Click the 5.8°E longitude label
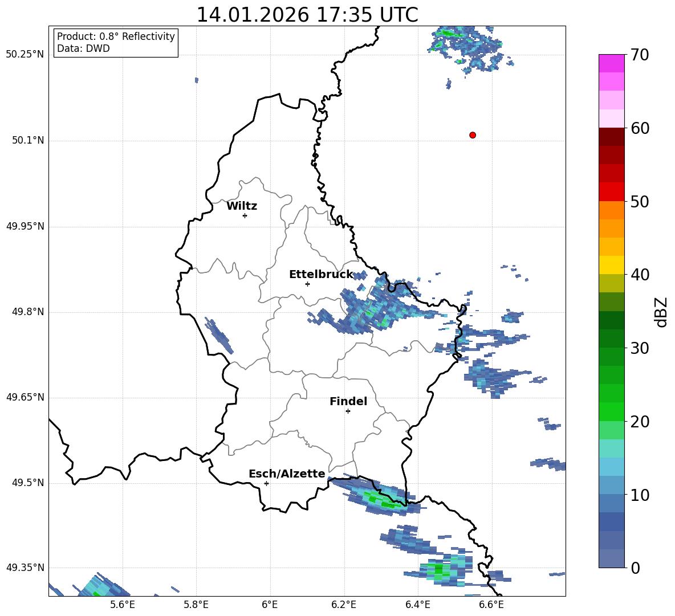The height and width of the screenshot is (616, 675). tap(196, 605)
